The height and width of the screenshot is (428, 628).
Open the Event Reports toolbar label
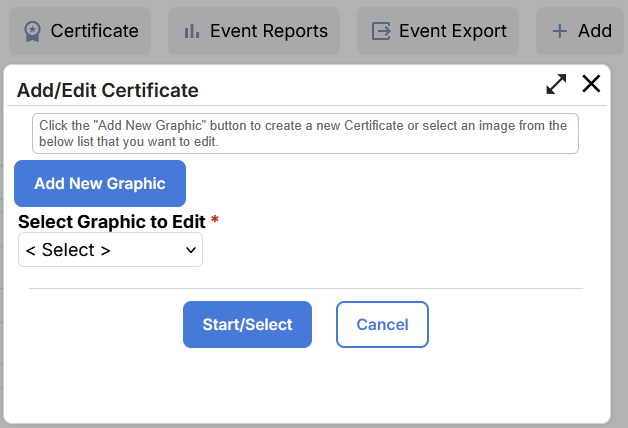(268, 31)
